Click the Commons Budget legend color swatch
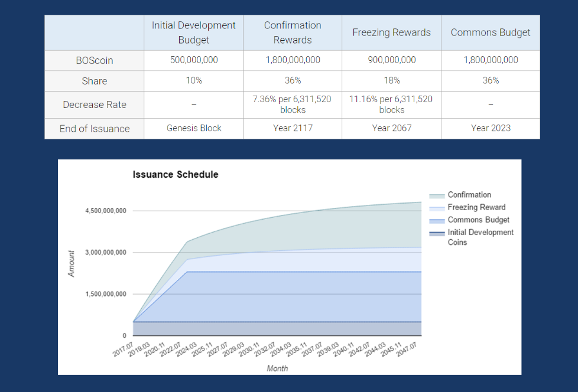The height and width of the screenshot is (392, 578). point(437,221)
